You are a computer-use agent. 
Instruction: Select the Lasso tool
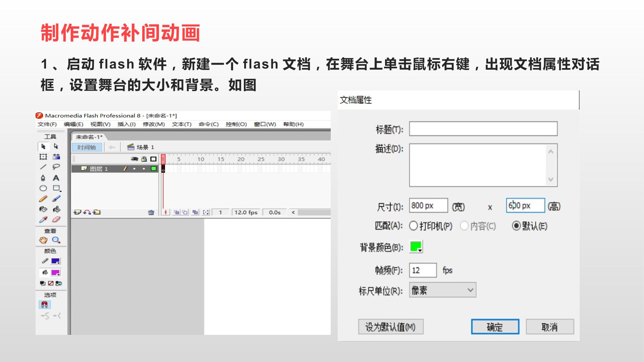pos(56,167)
